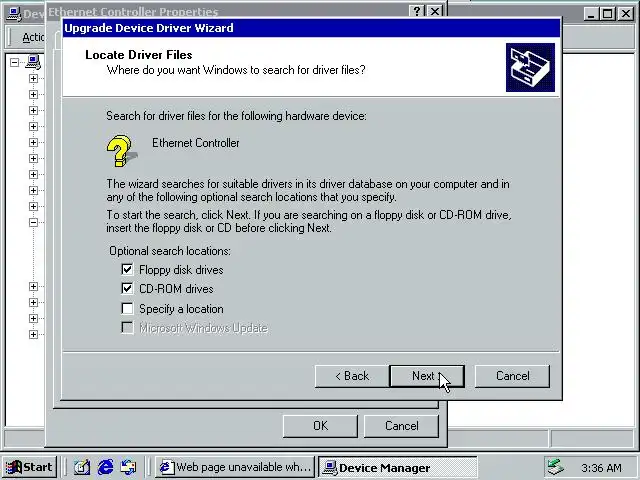
Task: Enable the Specify a location checkbox
Action: click(x=127, y=308)
